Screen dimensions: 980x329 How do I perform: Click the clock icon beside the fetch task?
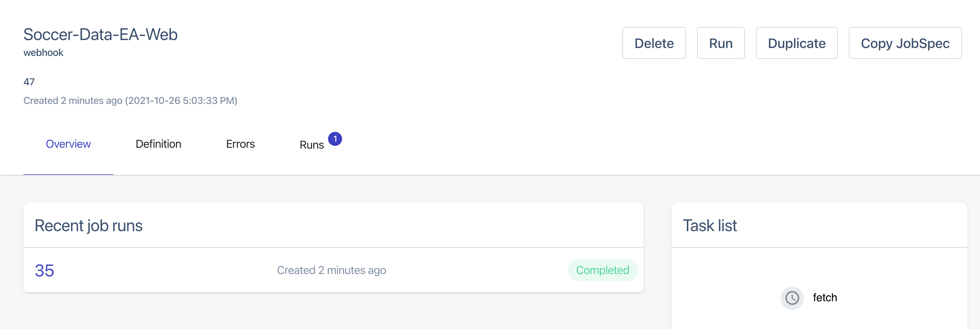(792, 298)
